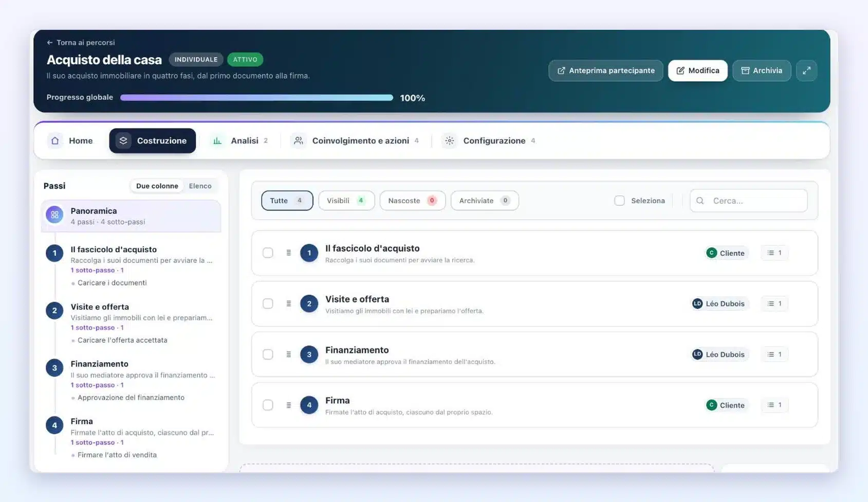This screenshot has width=868, height=502.
Task: Click Cliente avatar on Il fascicolo d'acquisto row
Action: (x=712, y=253)
